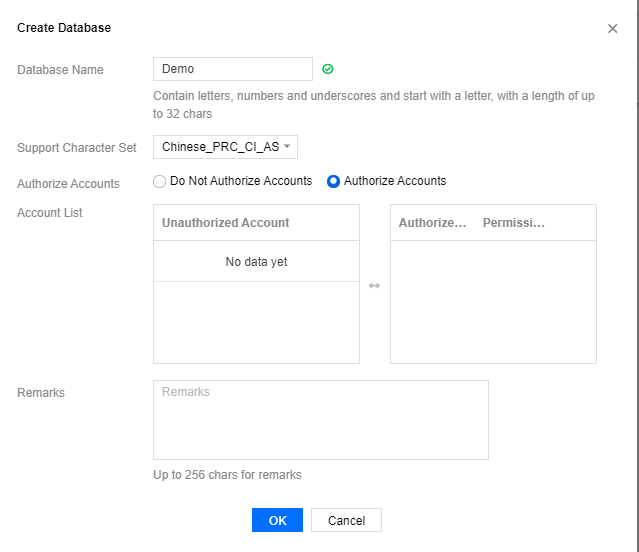
Task: Click the 256 chars remarks hint text
Action: coord(227,475)
